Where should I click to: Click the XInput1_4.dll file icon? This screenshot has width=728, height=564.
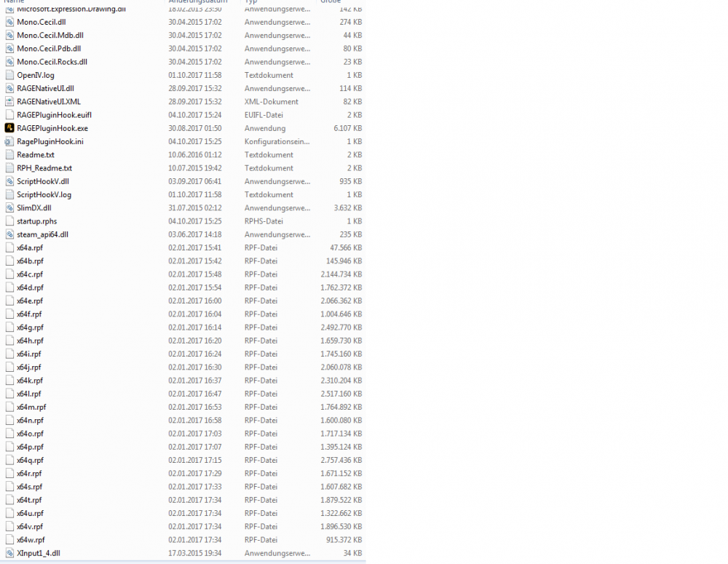(x=9, y=553)
